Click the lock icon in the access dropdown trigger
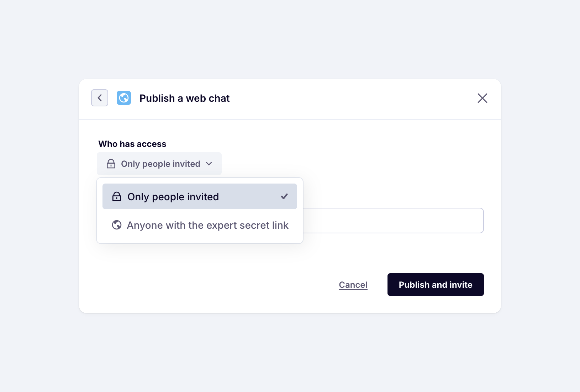This screenshot has width=580, height=392. 111,164
